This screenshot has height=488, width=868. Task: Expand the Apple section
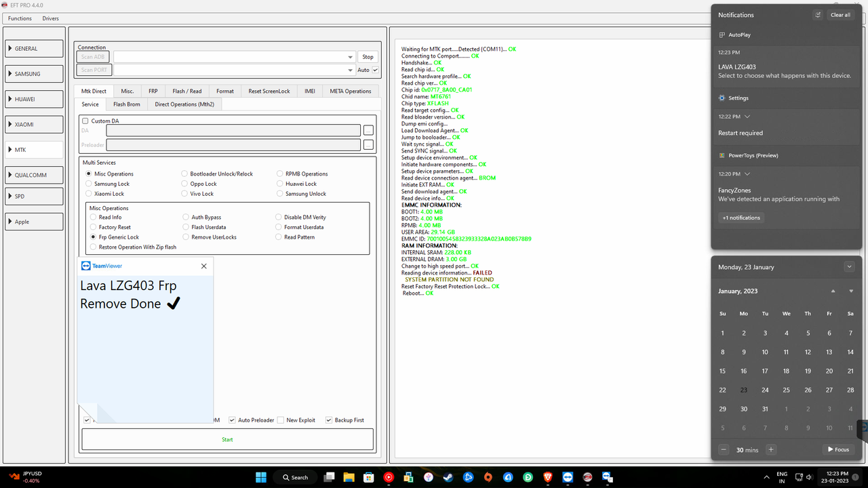coord(34,222)
